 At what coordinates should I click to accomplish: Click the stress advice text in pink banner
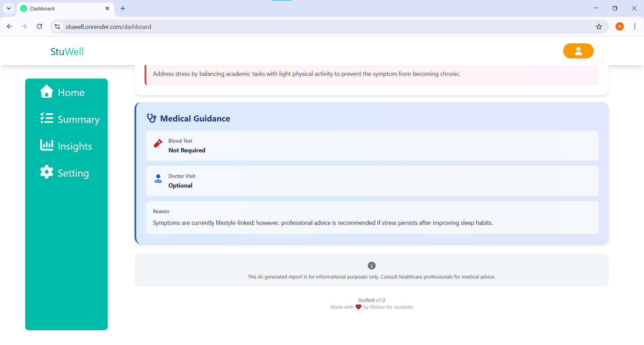click(307, 74)
